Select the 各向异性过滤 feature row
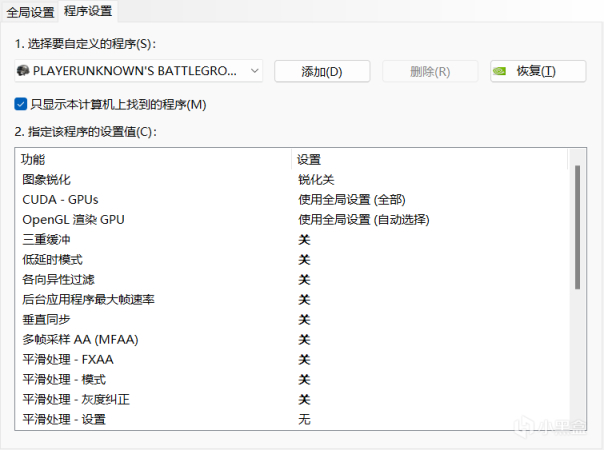Image resolution: width=604 pixels, height=450 pixels. pyautogui.click(x=293, y=280)
